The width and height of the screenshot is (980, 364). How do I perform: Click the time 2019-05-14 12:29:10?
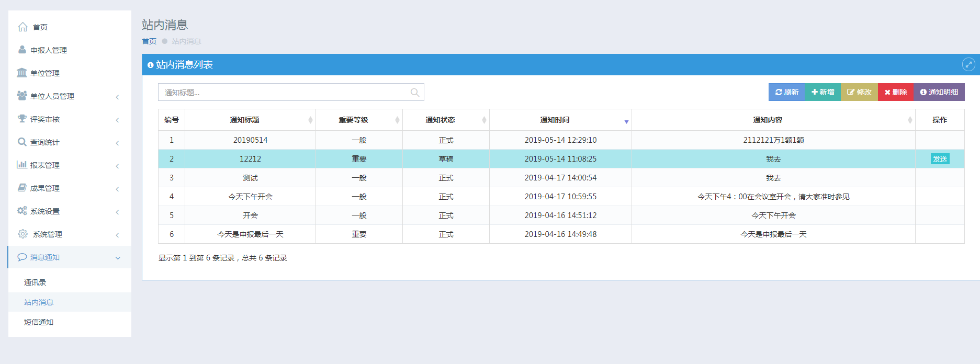coord(560,140)
